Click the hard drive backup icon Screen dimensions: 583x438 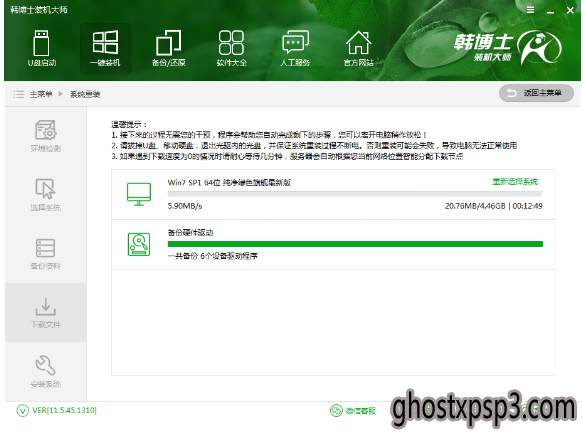(x=139, y=244)
